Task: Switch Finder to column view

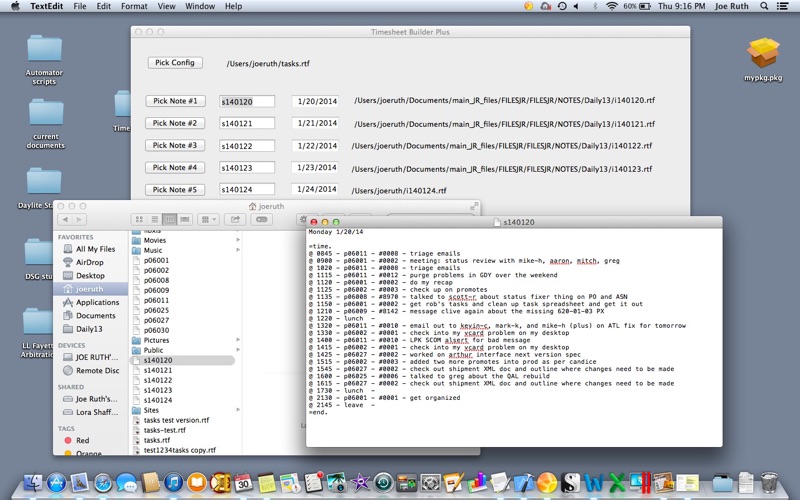Action: coord(169,219)
